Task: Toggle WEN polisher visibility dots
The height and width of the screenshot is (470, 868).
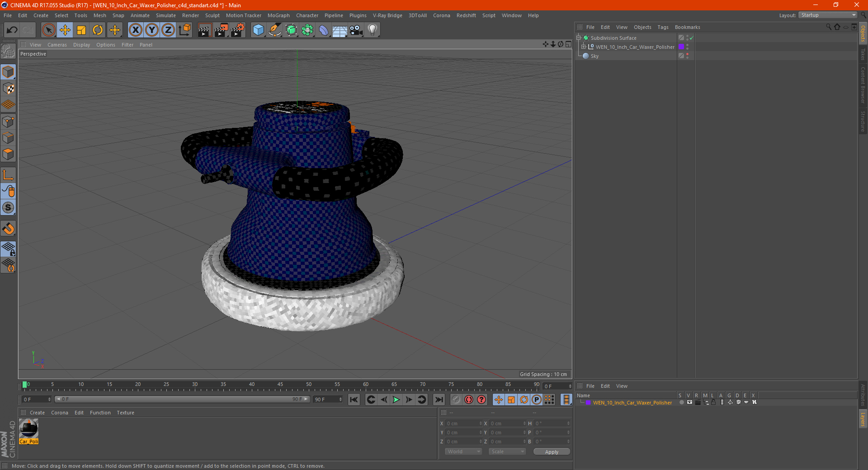Action: click(688, 47)
